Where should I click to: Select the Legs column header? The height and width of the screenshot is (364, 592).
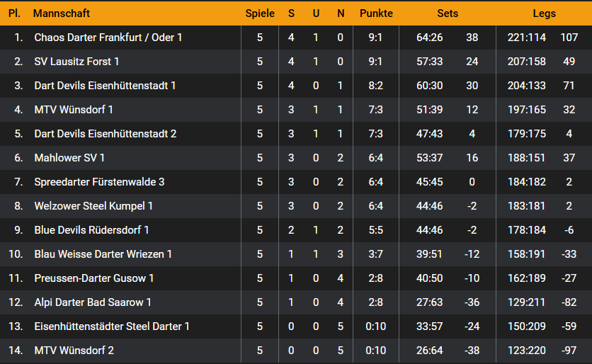544,13
